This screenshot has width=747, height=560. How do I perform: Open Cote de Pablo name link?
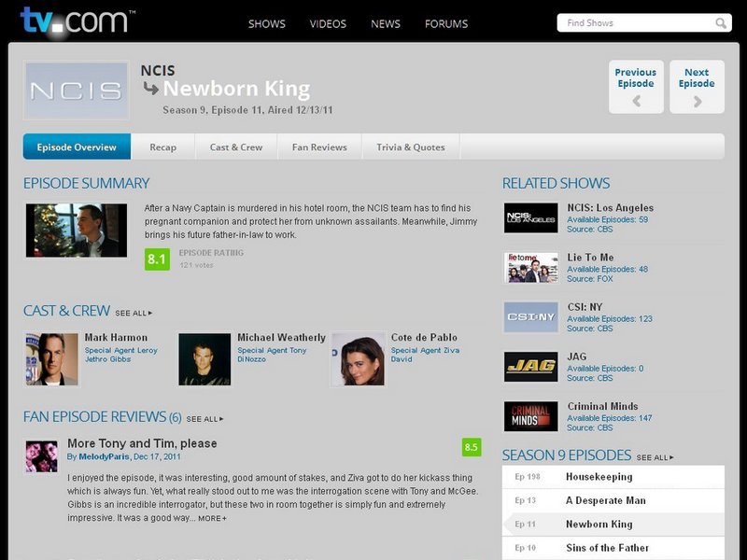click(x=424, y=337)
